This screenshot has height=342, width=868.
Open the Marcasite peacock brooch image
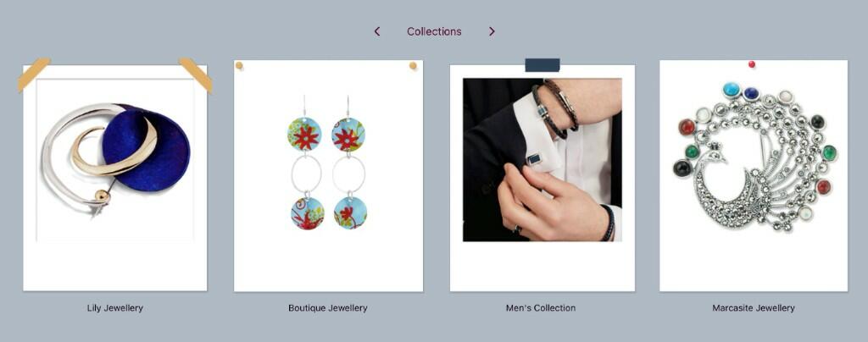[754, 157]
